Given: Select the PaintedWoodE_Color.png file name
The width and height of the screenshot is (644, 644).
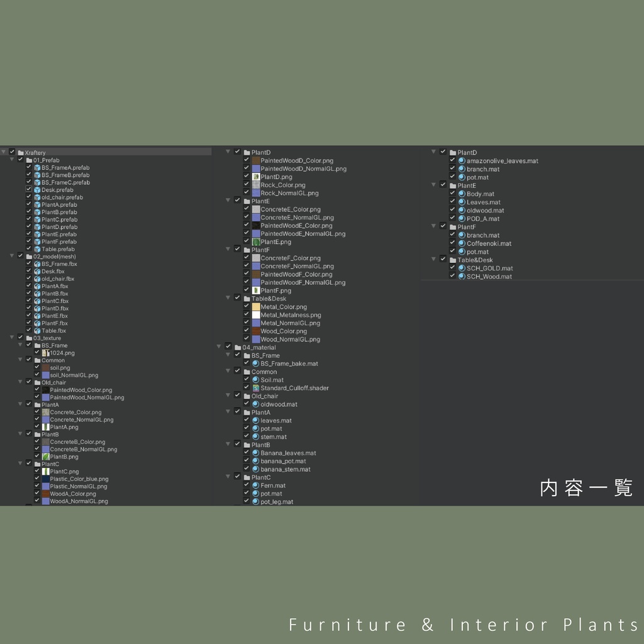Looking at the screenshot, I should coord(297,226).
